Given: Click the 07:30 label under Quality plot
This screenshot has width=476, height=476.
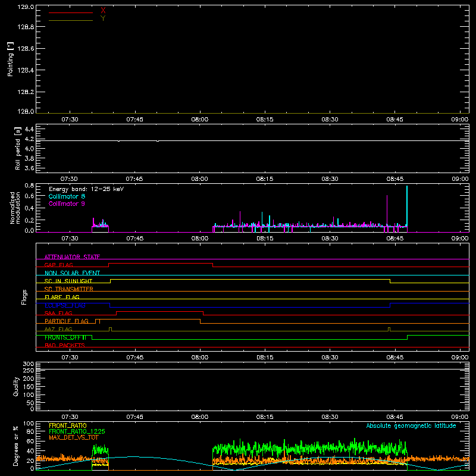Looking at the screenshot, I should coord(70,417).
